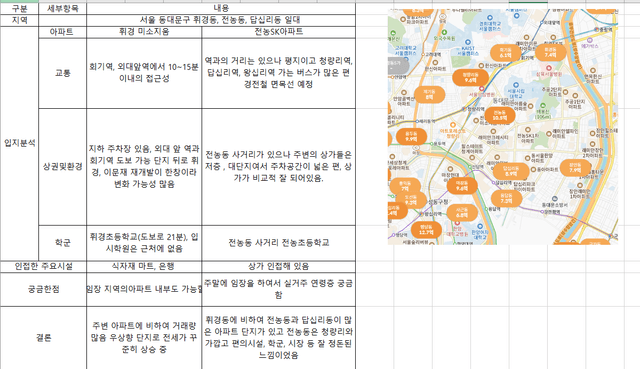Click the 결론 label cell
Image resolution: width=640 pixels, height=369 pixels.
[43, 338]
